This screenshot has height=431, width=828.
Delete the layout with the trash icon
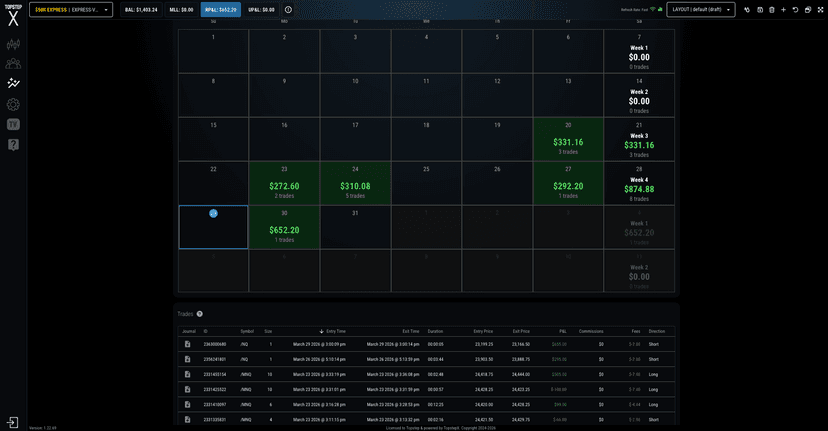pyautogui.click(x=771, y=10)
